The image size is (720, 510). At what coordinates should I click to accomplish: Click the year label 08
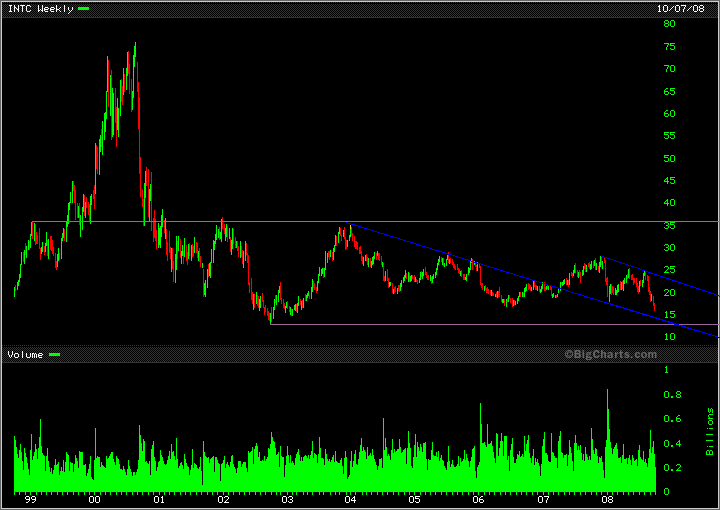coord(608,499)
